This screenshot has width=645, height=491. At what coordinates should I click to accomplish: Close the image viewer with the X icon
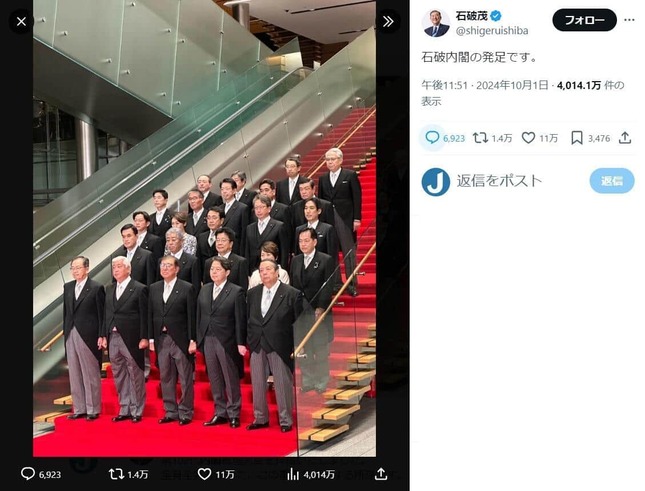[x=22, y=20]
